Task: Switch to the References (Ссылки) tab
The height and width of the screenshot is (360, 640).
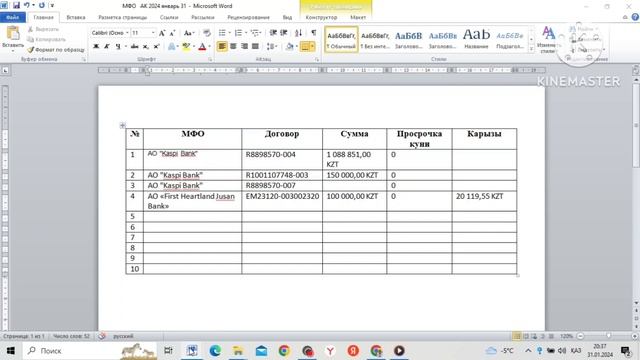Action: coord(169,18)
